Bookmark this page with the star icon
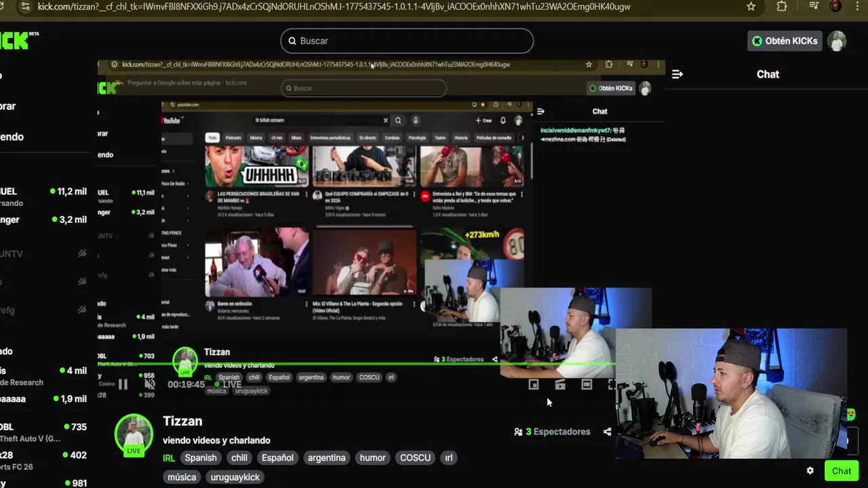 coord(751,6)
